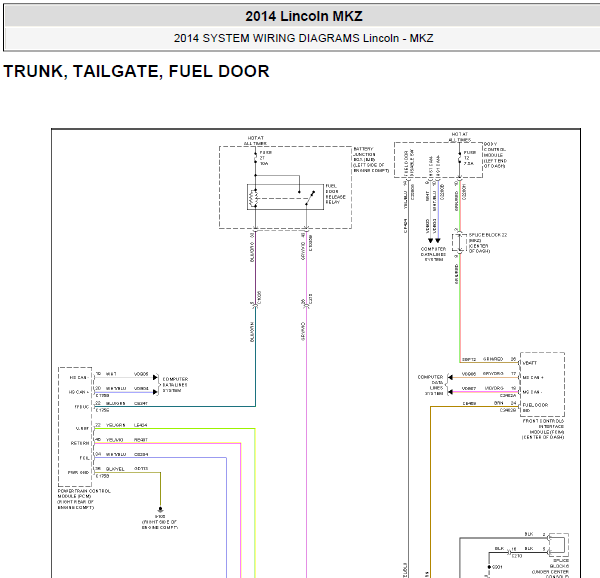Viewport: 600px width, 578px height.
Task: Click the Fuse 12 7.5A label
Action: (470, 158)
